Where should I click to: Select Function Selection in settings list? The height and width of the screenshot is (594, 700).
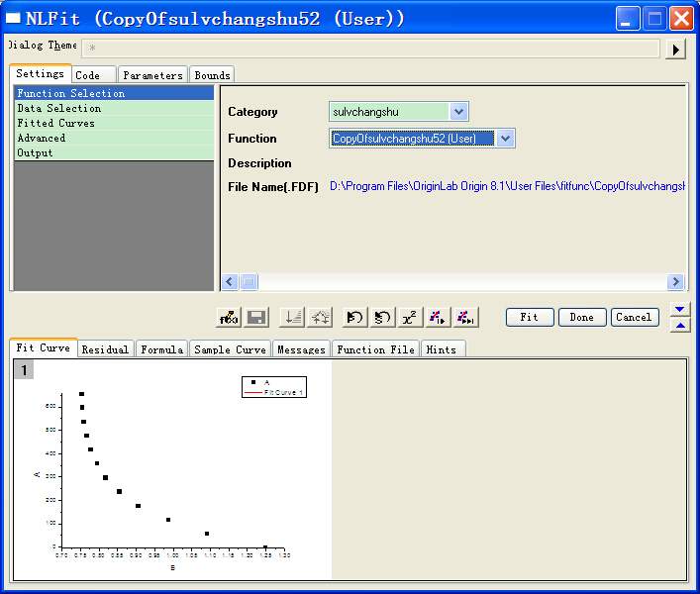pos(114,93)
